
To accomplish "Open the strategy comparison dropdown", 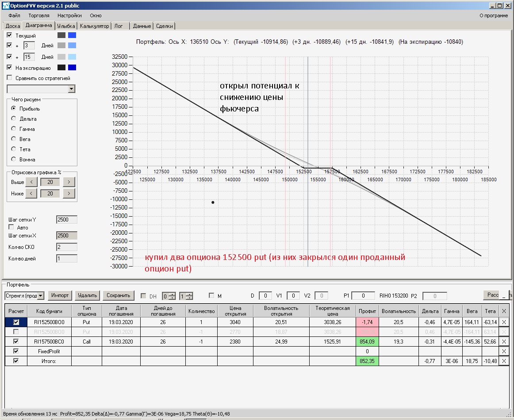I will click(72, 89).
